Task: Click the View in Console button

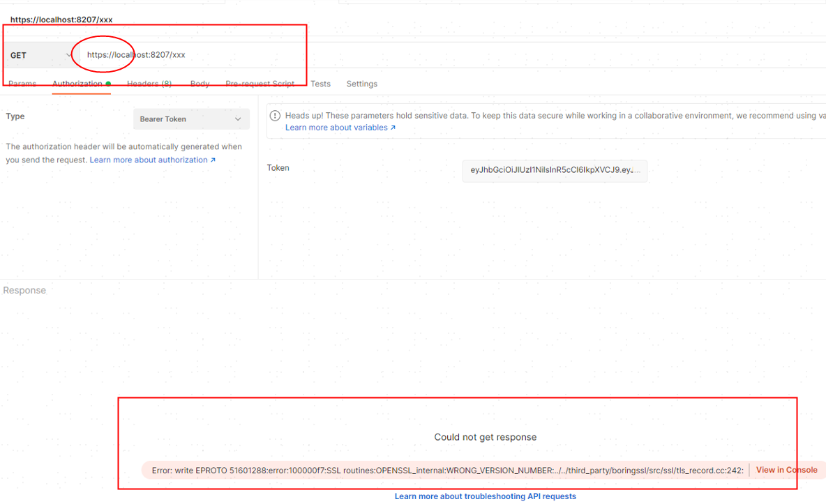Action: pos(786,470)
